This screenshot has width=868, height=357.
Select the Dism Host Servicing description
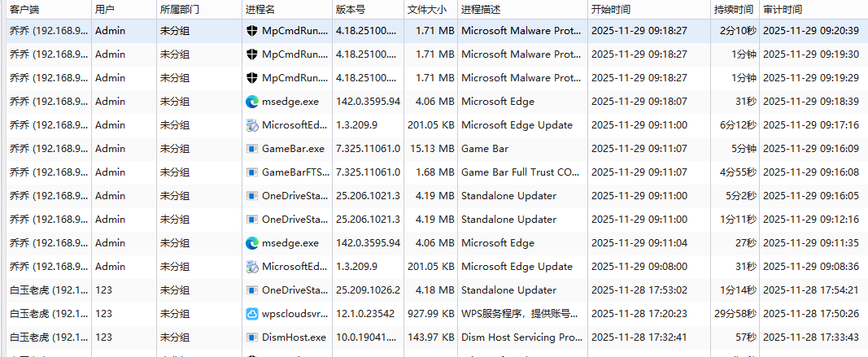pyautogui.click(x=522, y=337)
